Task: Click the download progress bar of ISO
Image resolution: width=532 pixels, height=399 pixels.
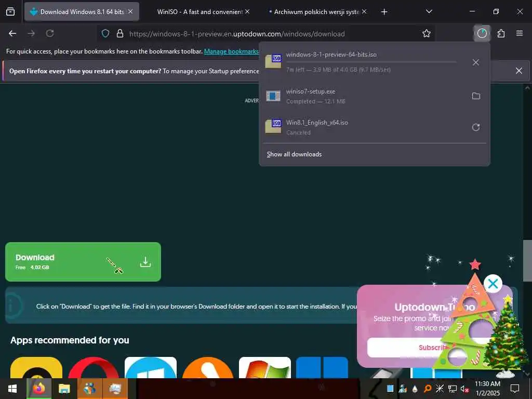Action: tap(371, 62)
